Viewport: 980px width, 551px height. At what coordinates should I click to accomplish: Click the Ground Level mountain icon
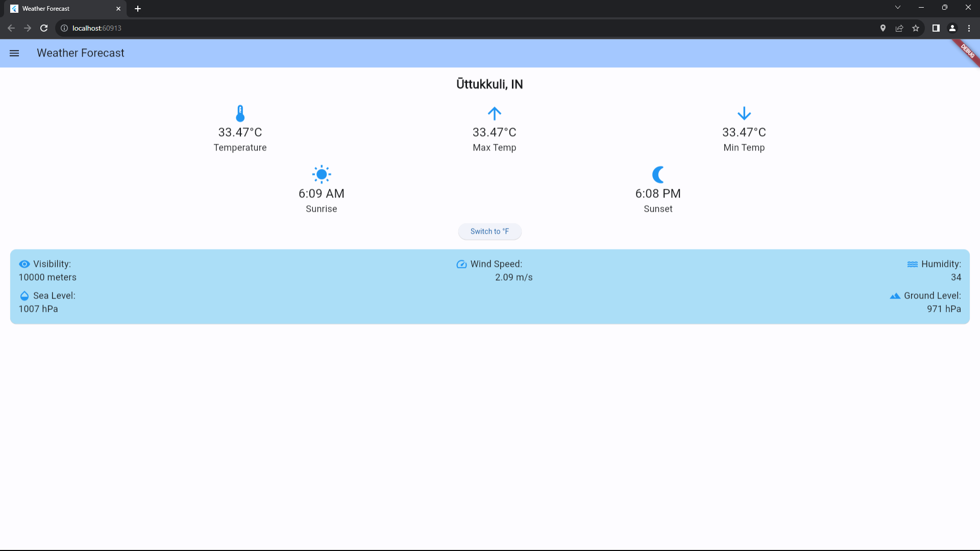(895, 296)
